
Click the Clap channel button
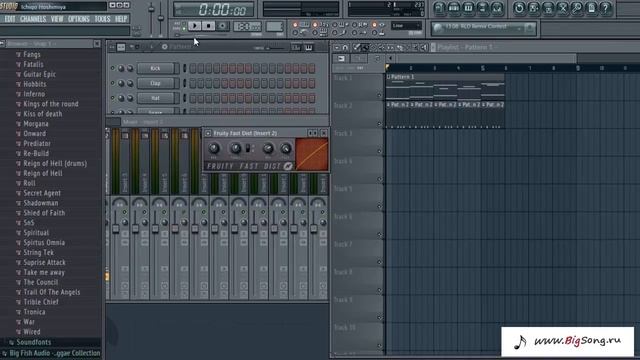(x=156, y=83)
